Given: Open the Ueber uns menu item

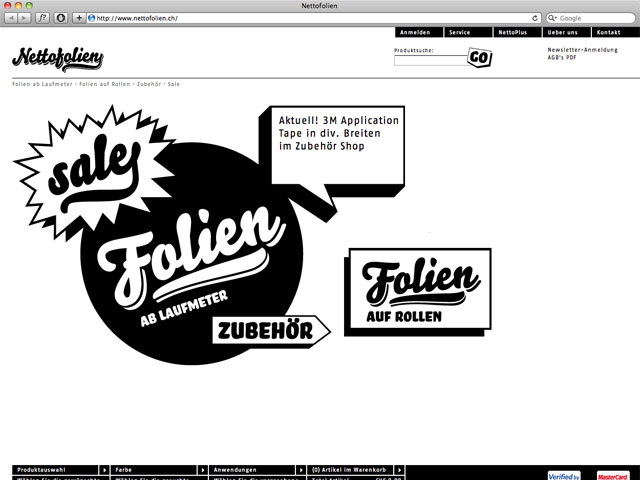Looking at the screenshot, I should (567, 32).
